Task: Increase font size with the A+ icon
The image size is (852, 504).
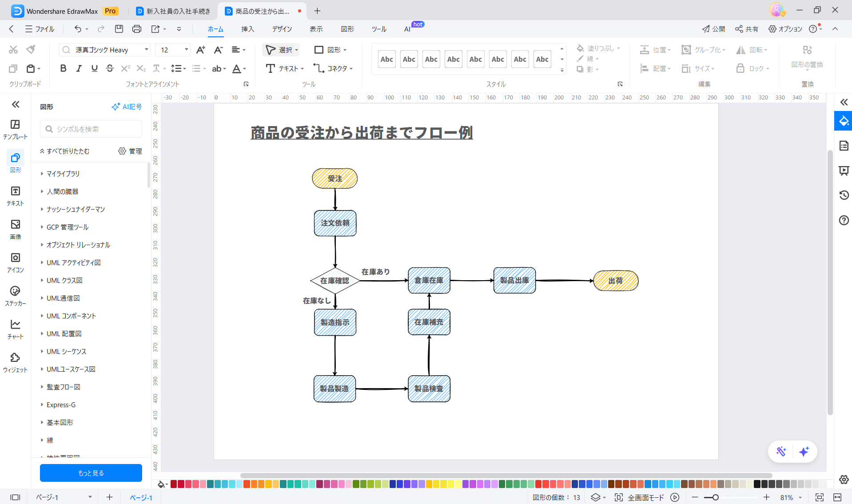Action: pyautogui.click(x=200, y=50)
